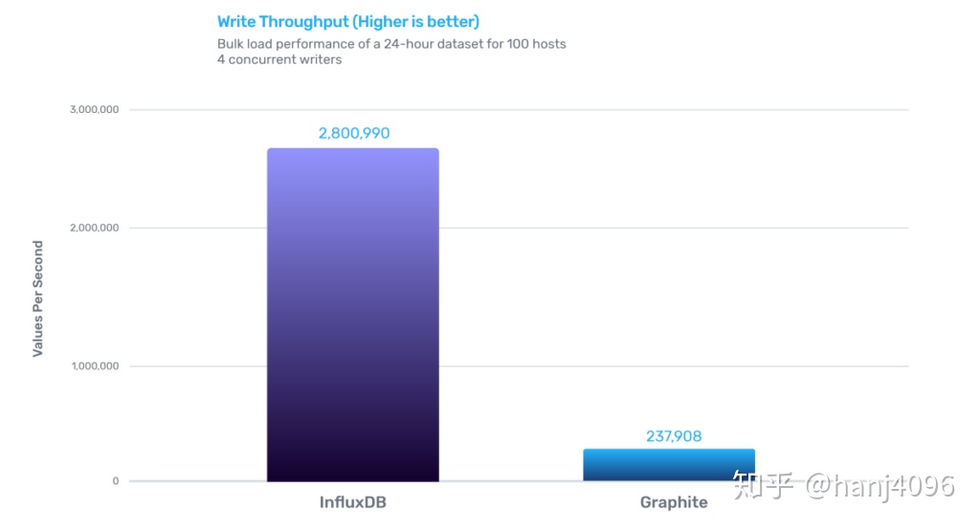Image resolution: width=980 pixels, height=531 pixels.
Task: Click the blue Graphite bar
Action: pyautogui.click(x=669, y=465)
